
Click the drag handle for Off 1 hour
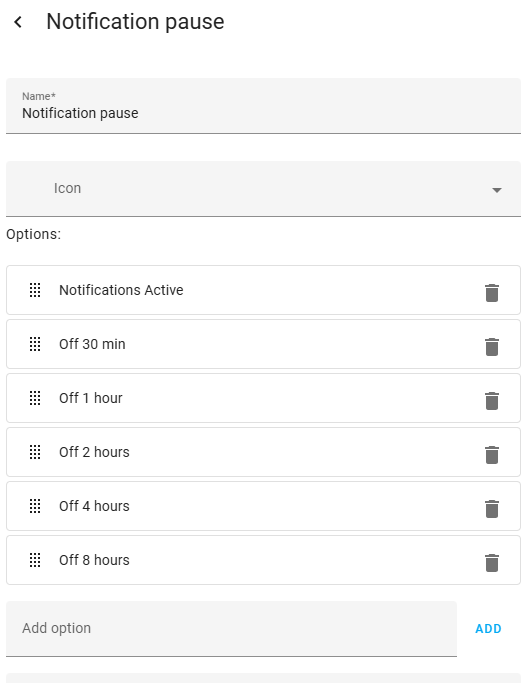click(x=35, y=398)
